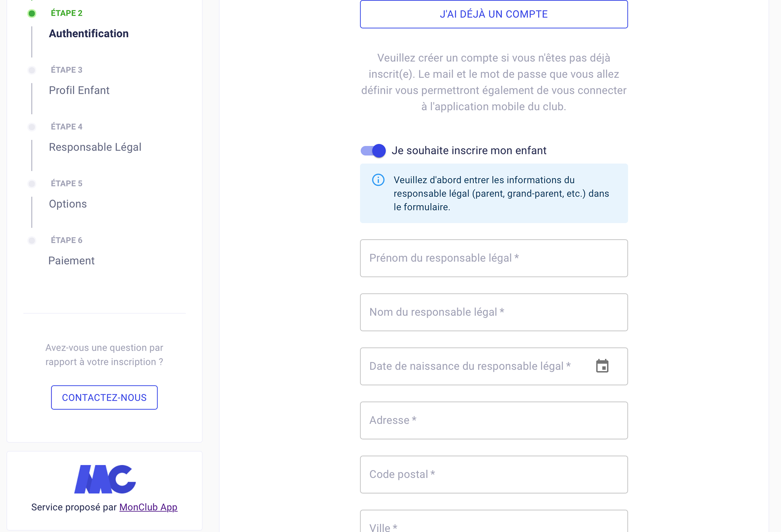Viewport: 781px width, 532px height.
Task: Select the Authentification step in the sidebar
Action: [89, 33]
